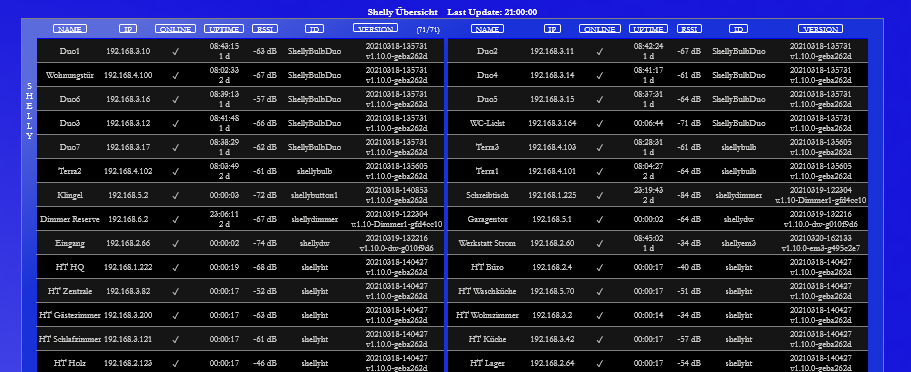This screenshot has width=911, height=372.
Task: Sort by the left RSSI column header
Action: pos(265,28)
